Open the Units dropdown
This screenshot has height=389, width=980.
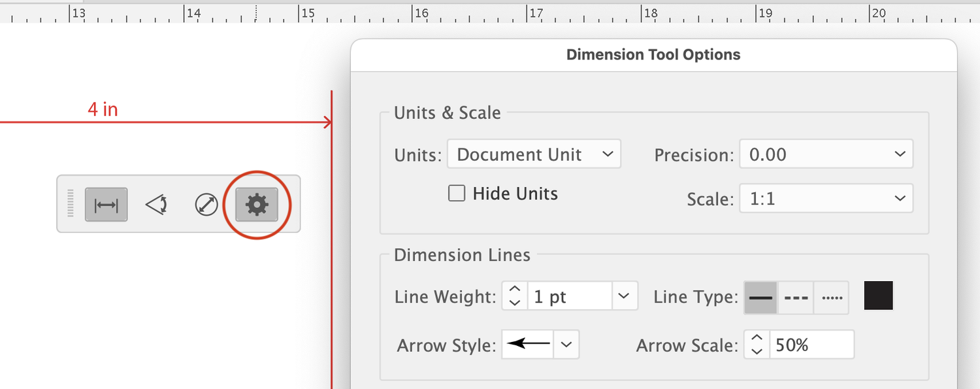533,154
